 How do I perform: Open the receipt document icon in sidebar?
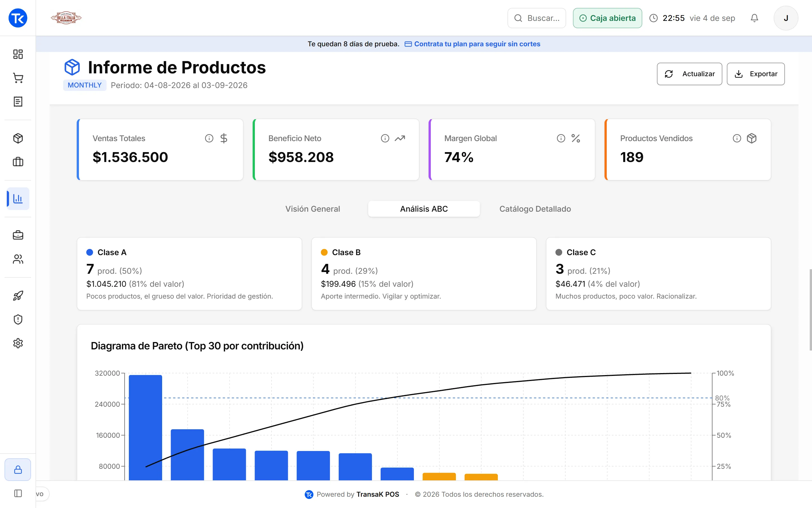pyautogui.click(x=18, y=102)
